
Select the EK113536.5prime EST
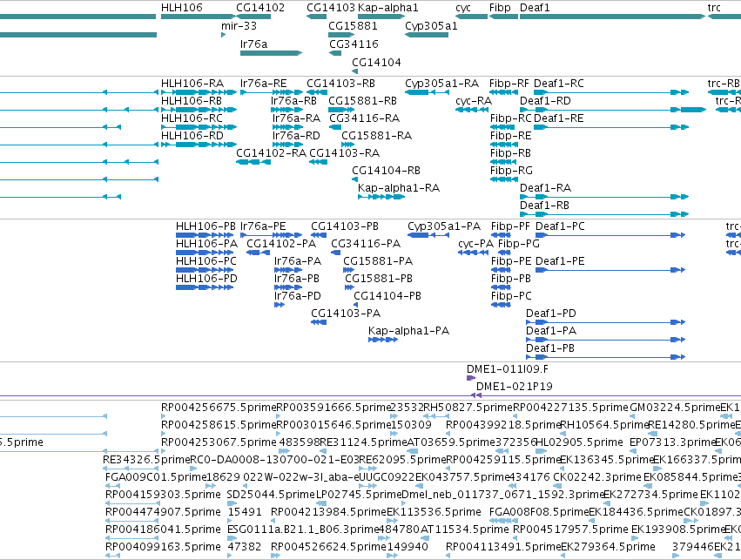coord(392,521)
